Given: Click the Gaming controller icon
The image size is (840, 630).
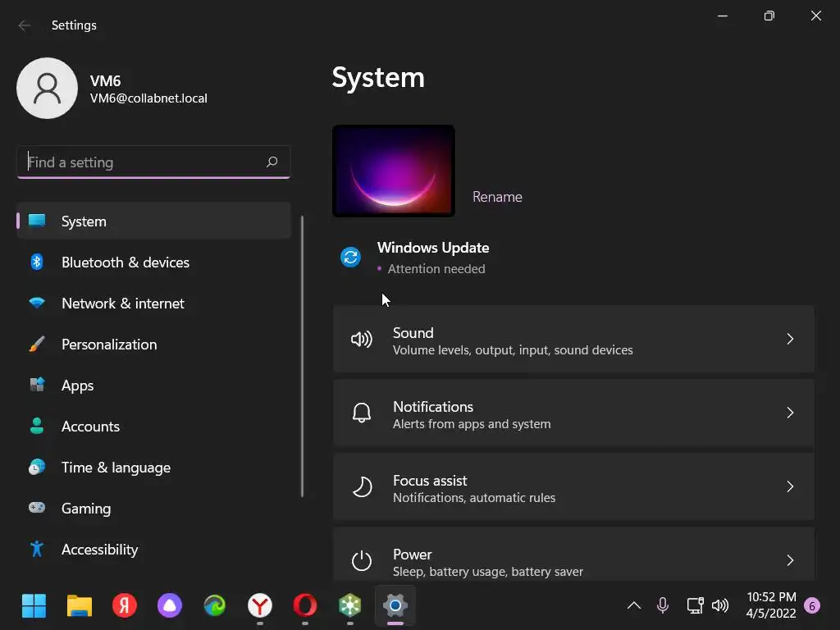Looking at the screenshot, I should [37, 507].
